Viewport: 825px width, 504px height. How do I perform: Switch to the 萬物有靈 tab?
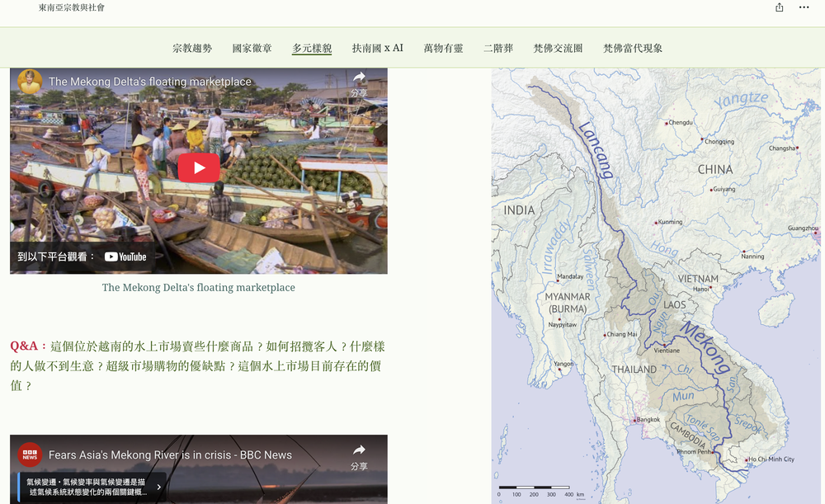point(443,49)
